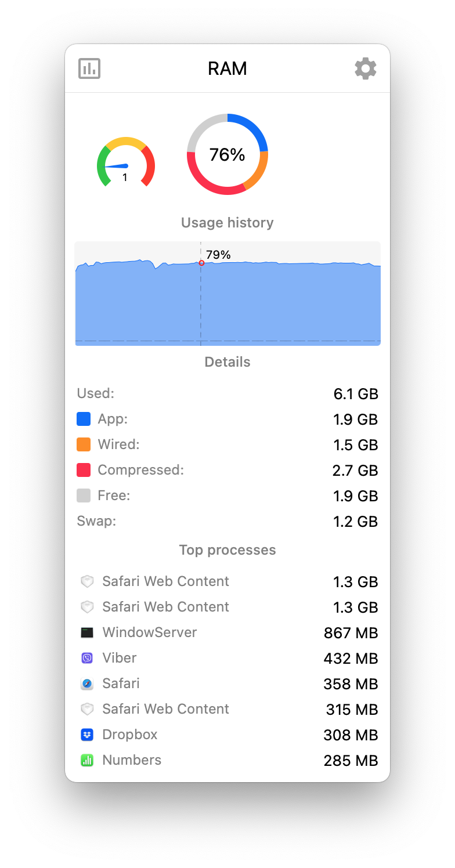Screen dimensions: 455x868
Task: Click the Dropbox app icon
Action: pyautogui.click(x=87, y=735)
